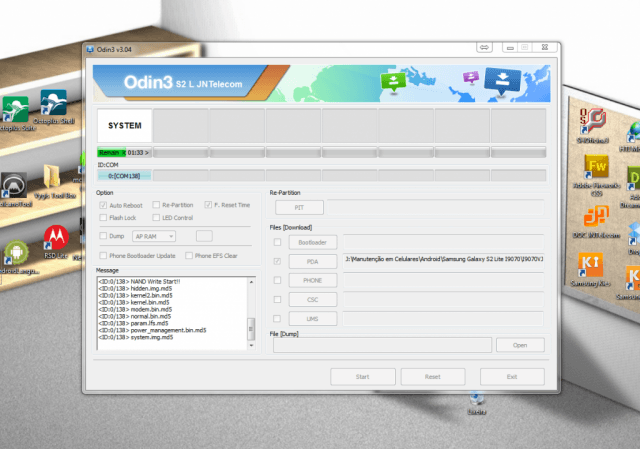Viewport: 640px width, 449px height.
Task: Open the AP RAM dropdown
Action: [x=154, y=236]
